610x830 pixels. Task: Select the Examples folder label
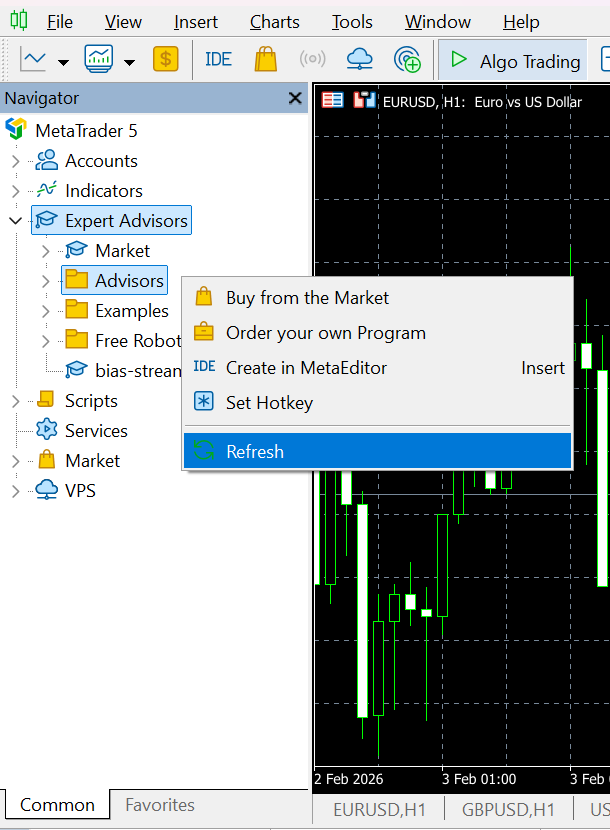pos(132,311)
